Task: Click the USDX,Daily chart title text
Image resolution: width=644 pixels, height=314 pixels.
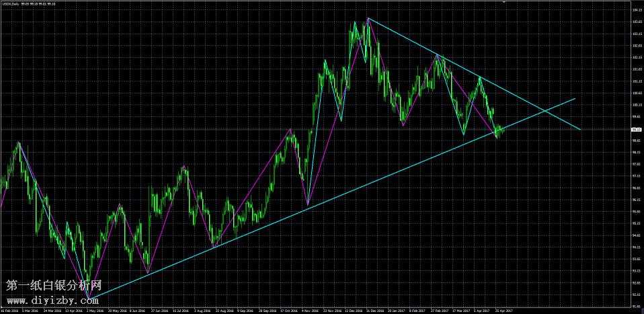Action: 16,3
